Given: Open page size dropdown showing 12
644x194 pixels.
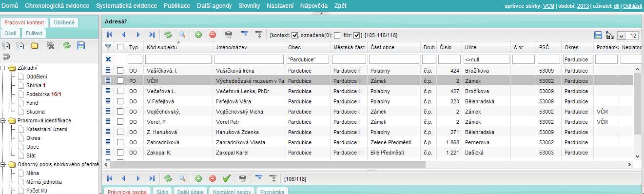Looking at the screenshot, I should tap(621, 36).
